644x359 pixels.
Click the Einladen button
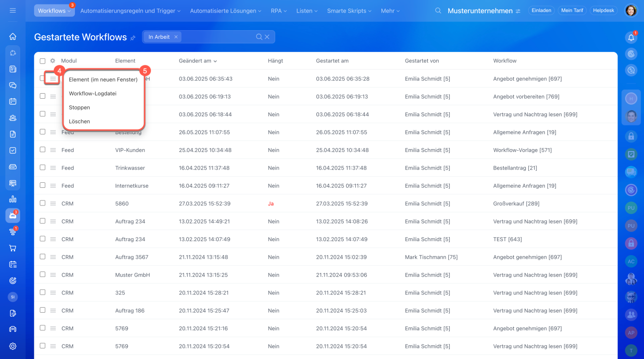[541, 11]
